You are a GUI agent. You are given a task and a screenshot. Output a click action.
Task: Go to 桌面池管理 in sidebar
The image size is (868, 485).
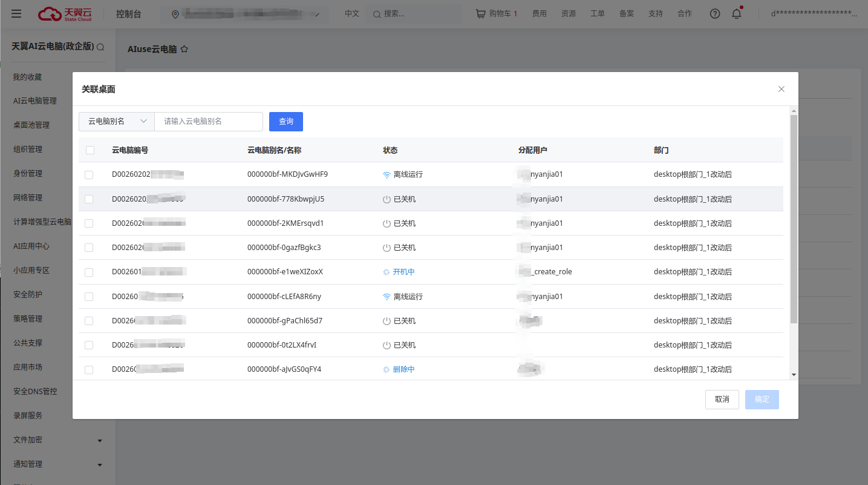point(31,125)
